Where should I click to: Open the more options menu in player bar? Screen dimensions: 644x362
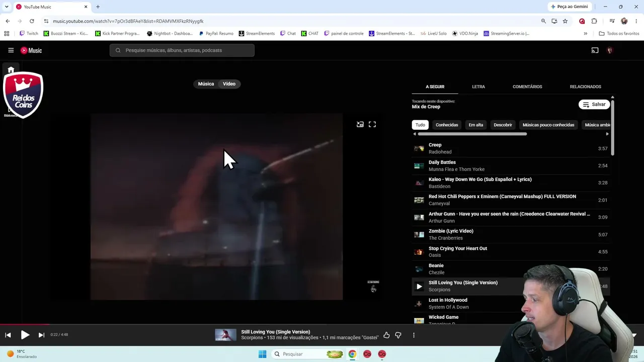click(x=414, y=335)
